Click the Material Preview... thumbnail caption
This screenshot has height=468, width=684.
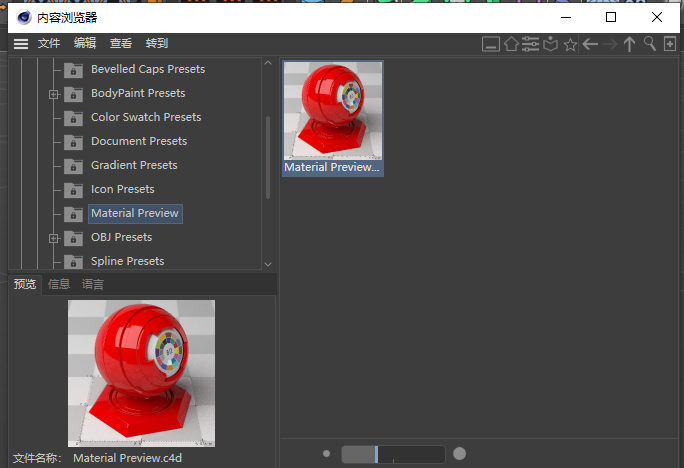pyautogui.click(x=332, y=167)
